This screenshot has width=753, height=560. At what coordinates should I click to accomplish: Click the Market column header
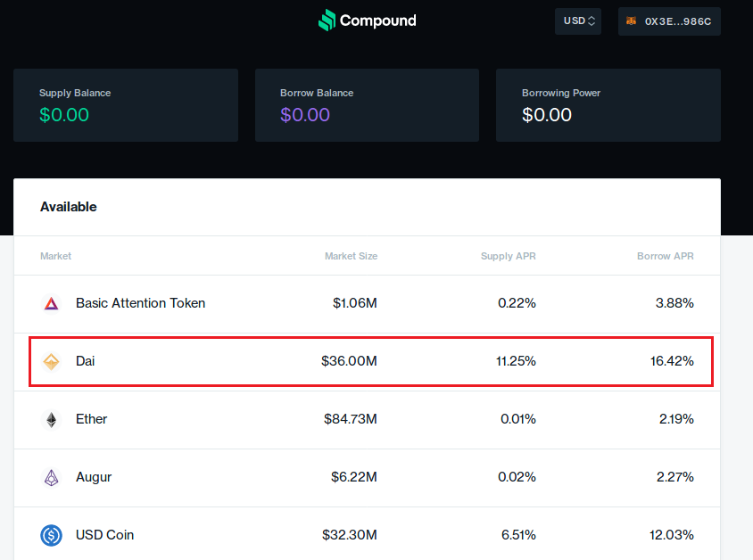coord(55,256)
